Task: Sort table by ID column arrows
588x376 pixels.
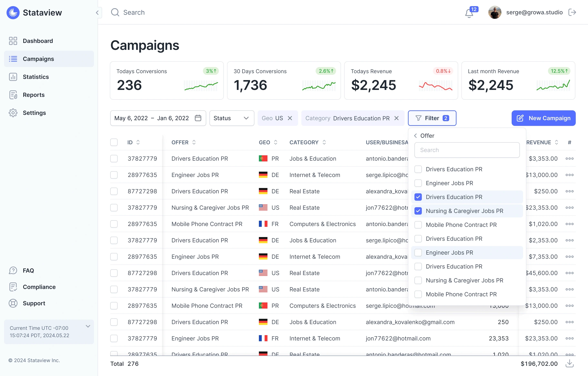Action: pyautogui.click(x=138, y=142)
